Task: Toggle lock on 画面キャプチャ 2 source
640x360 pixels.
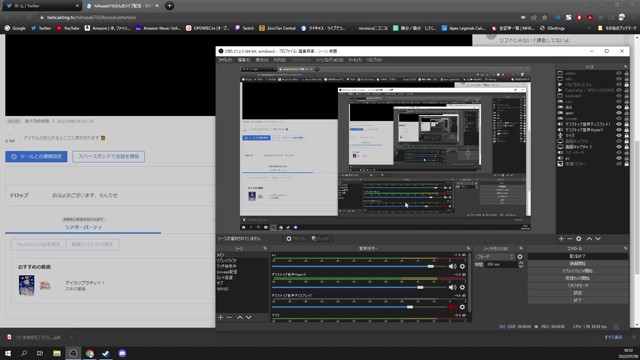Action: coord(626,147)
